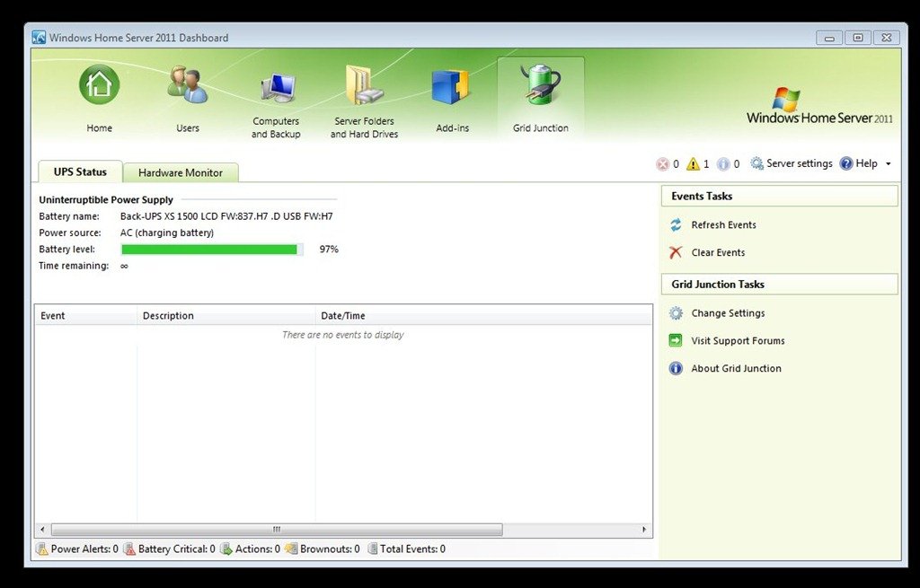Close the Dashboard window
The width and height of the screenshot is (920, 588).
pos(887,38)
